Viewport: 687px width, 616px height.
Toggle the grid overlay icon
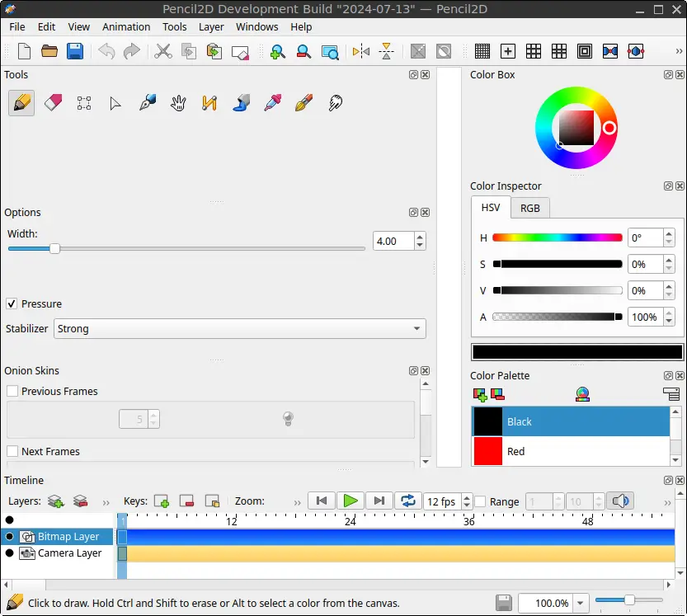tap(482, 51)
